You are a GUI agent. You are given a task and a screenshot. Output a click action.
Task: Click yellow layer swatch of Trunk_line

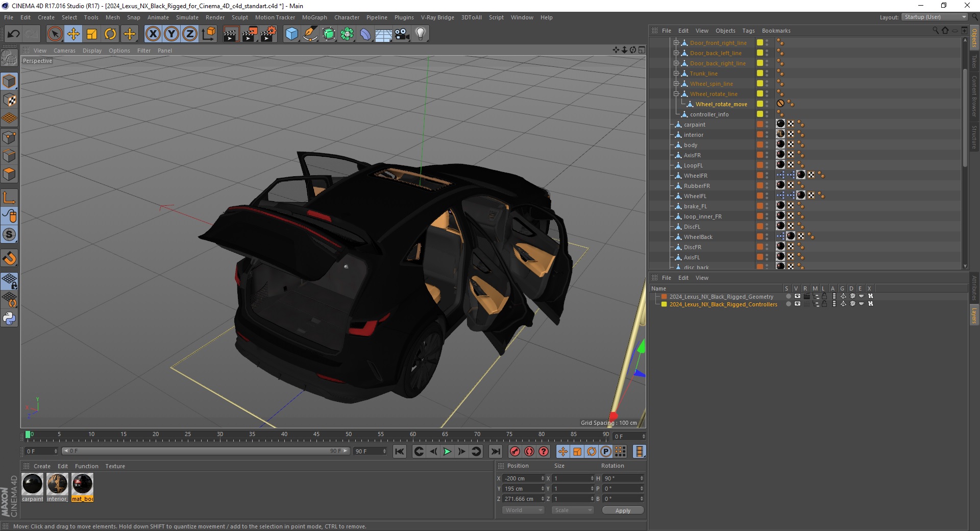tap(760, 74)
